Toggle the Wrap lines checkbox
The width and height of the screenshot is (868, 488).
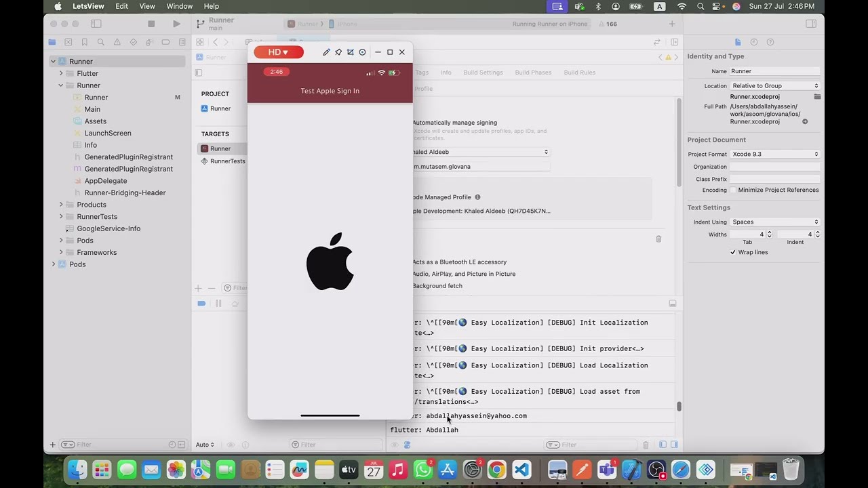[x=733, y=252]
